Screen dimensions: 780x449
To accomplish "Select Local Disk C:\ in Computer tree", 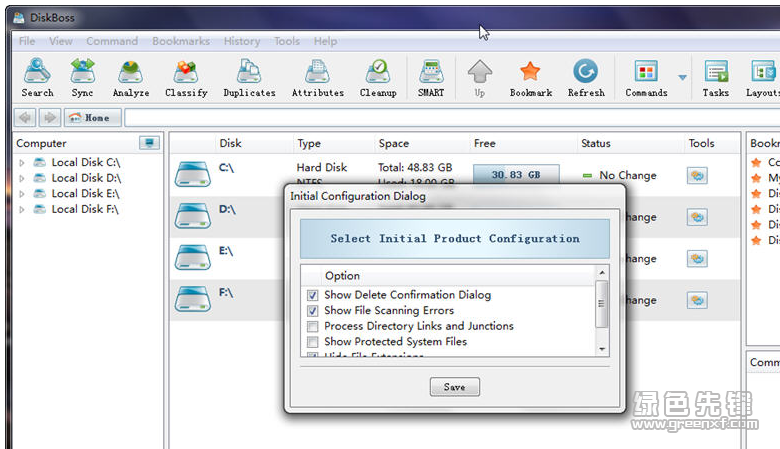I will (86, 162).
